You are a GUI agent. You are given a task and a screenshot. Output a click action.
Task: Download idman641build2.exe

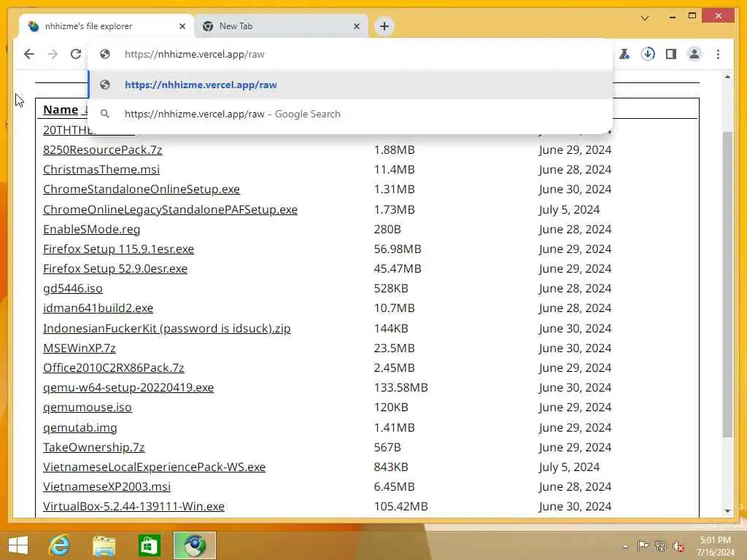(98, 308)
